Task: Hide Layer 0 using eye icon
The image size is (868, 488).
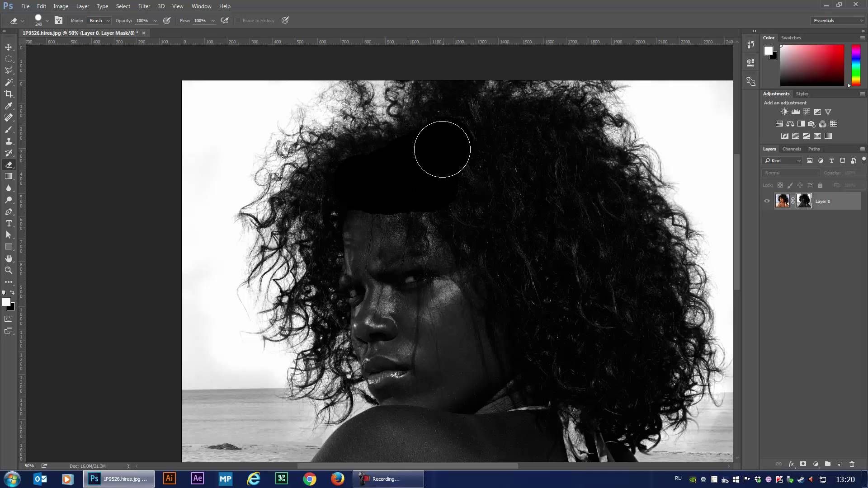Action: (x=767, y=201)
